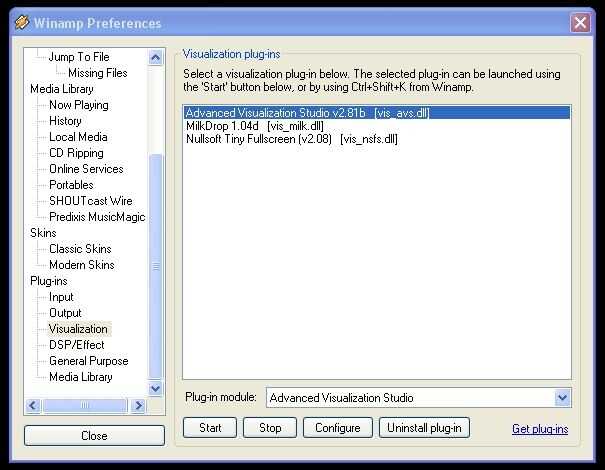
Task: Click the Start button
Action: click(x=210, y=428)
